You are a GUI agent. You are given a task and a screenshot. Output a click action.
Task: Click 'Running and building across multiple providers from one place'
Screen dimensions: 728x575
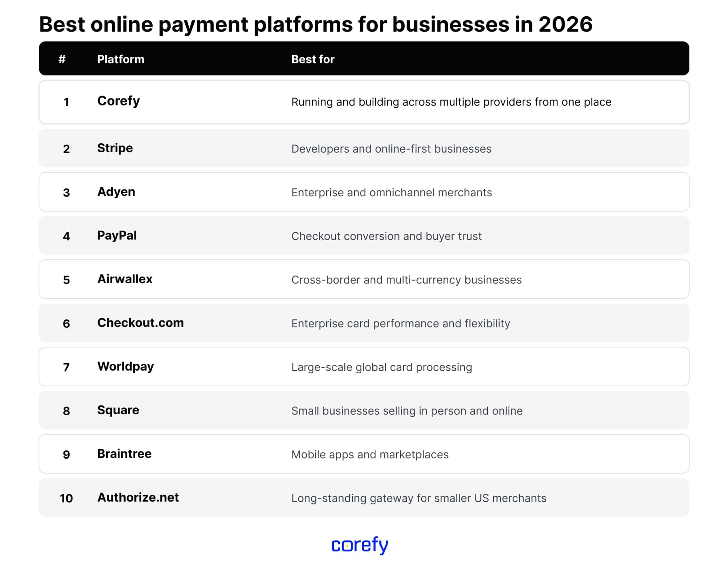[x=451, y=102]
